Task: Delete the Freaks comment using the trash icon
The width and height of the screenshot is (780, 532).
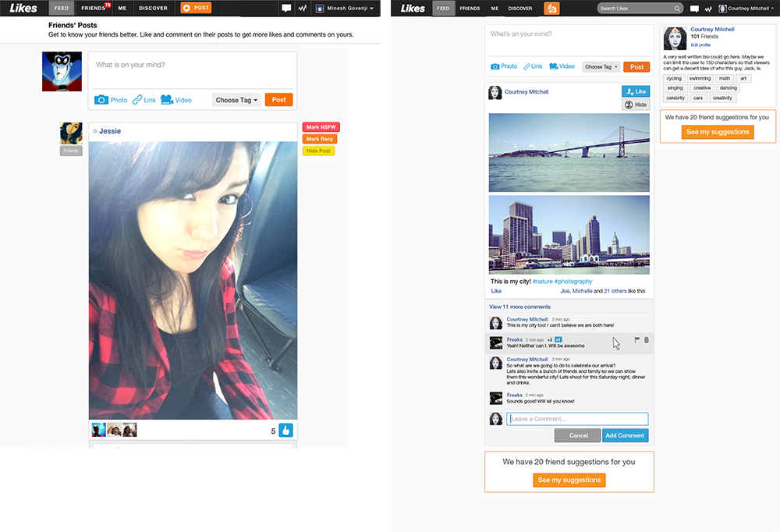Action: pyautogui.click(x=647, y=340)
